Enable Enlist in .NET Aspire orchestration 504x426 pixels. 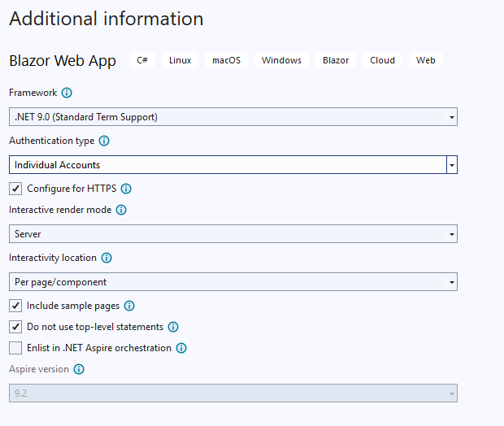[x=15, y=348]
